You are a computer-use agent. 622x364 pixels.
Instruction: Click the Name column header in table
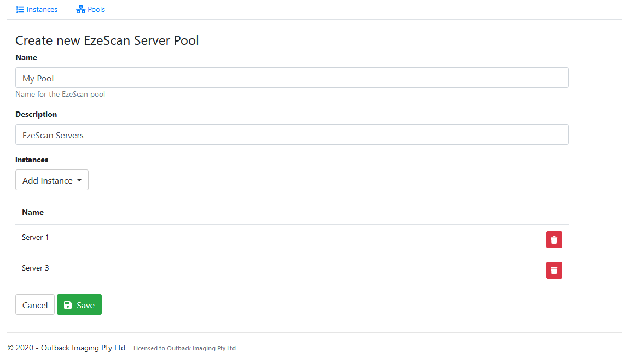click(x=33, y=212)
